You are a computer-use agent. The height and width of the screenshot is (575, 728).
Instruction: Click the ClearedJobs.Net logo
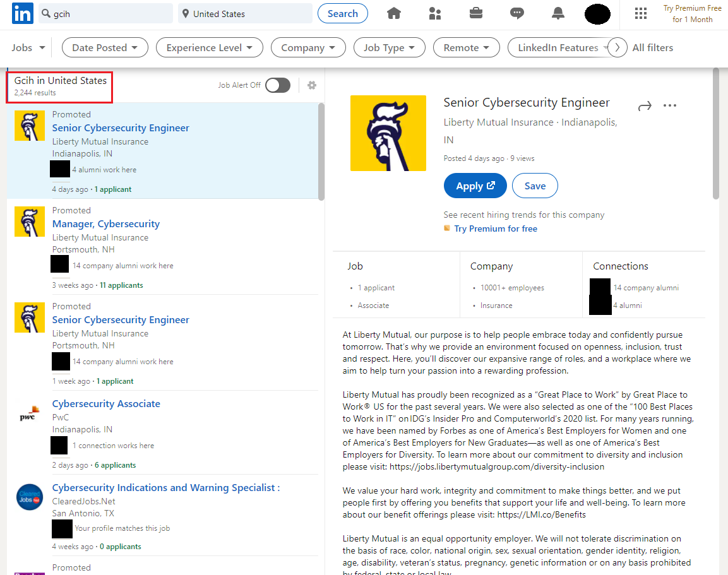pyautogui.click(x=29, y=497)
